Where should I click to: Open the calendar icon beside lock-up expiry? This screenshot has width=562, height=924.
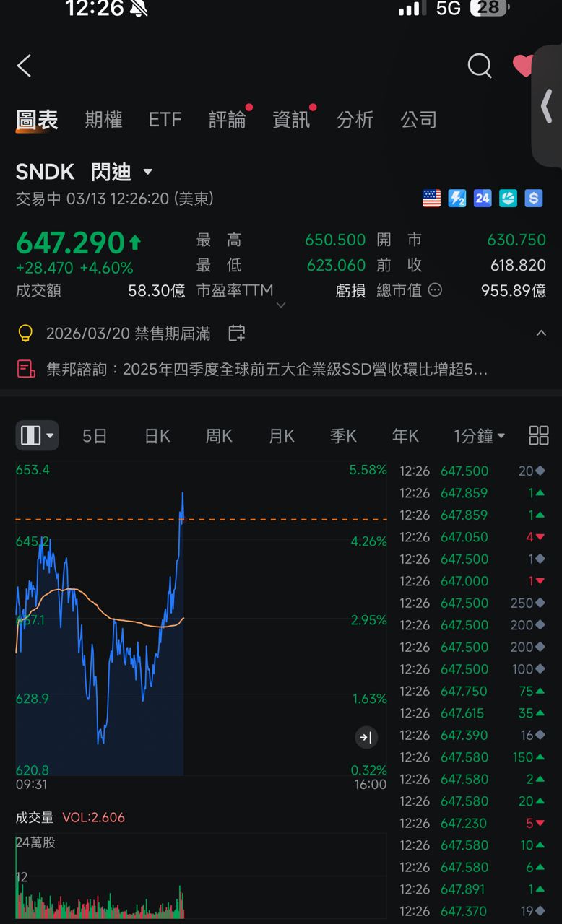click(x=236, y=334)
